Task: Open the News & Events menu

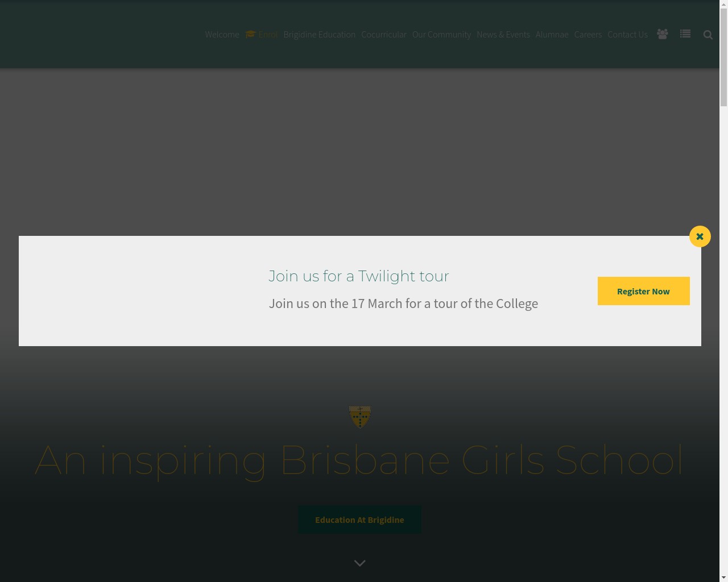Action: [x=503, y=35]
